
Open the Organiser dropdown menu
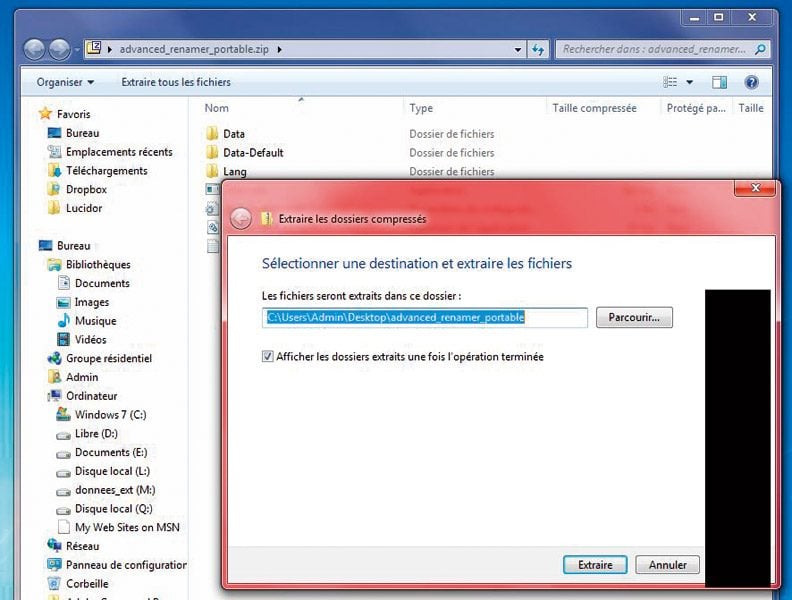tap(65, 82)
